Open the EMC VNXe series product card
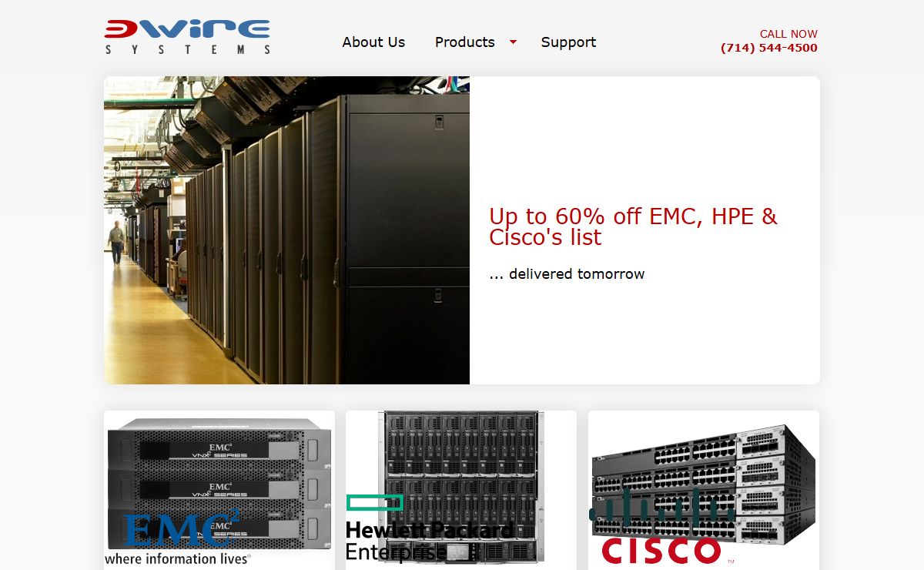Viewport: 924px width, 570px height. point(219,490)
